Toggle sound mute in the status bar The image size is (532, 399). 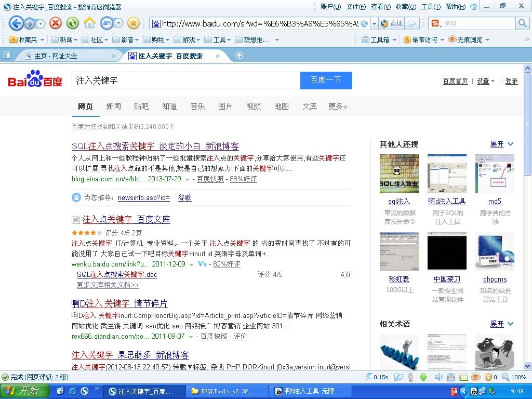(438, 377)
